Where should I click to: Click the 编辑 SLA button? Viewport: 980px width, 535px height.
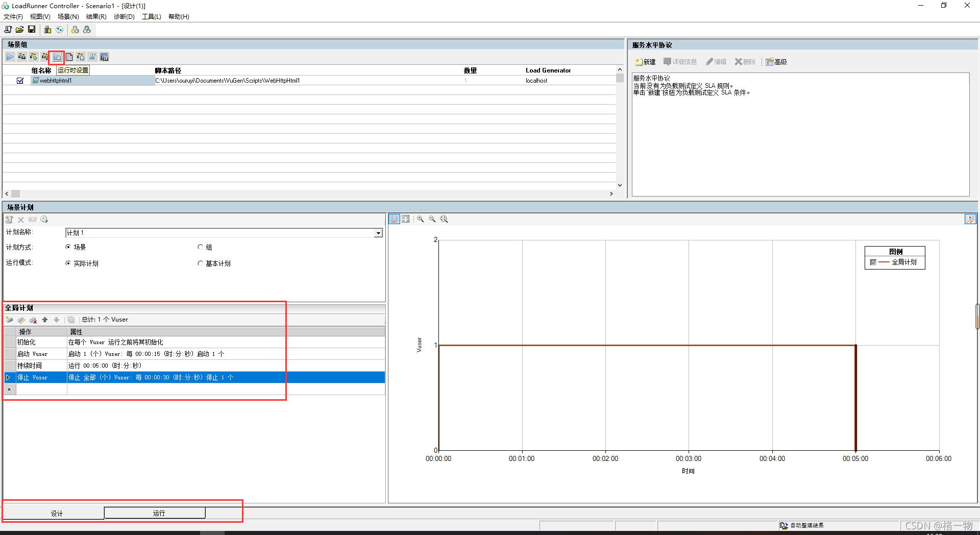point(716,62)
